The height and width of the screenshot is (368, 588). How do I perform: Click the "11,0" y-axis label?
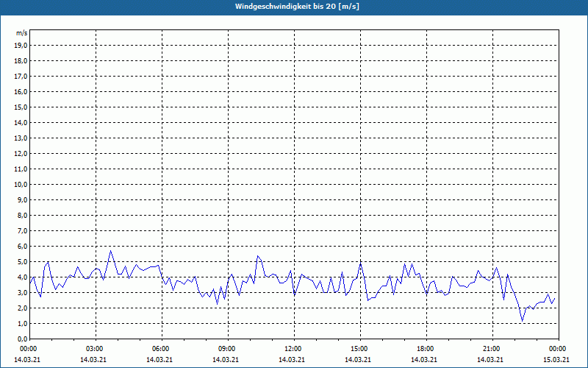click(x=21, y=169)
